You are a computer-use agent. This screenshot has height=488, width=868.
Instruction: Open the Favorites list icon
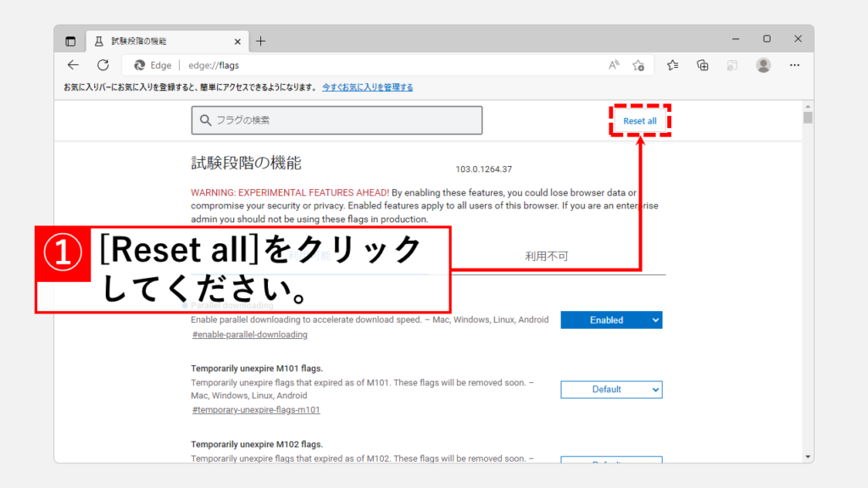click(672, 65)
